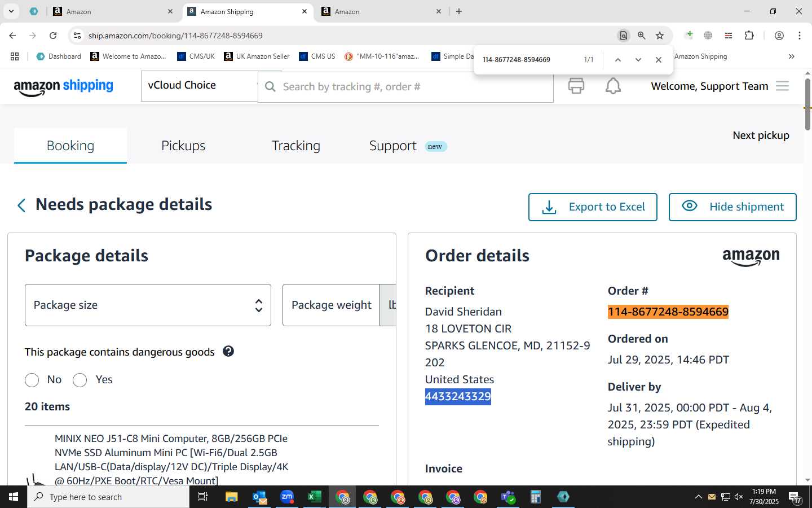Open Windows notification center icon

(795, 497)
